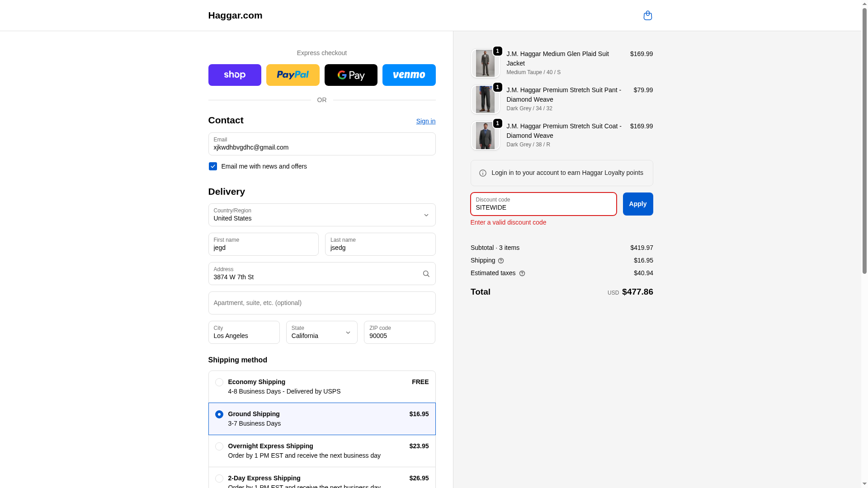This screenshot has width=868, height=488.
Task: Open the shopping bag icon in header
Action: tap(647, 15)
